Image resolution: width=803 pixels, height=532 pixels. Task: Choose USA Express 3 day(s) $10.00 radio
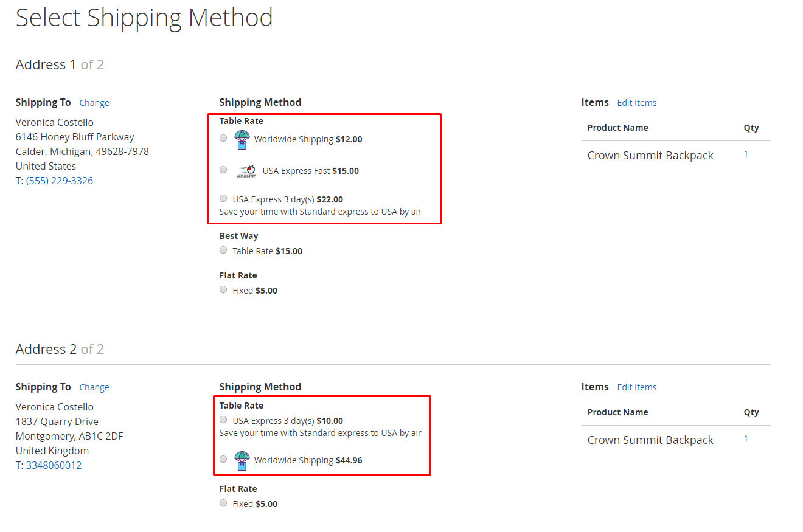[223, 420]
